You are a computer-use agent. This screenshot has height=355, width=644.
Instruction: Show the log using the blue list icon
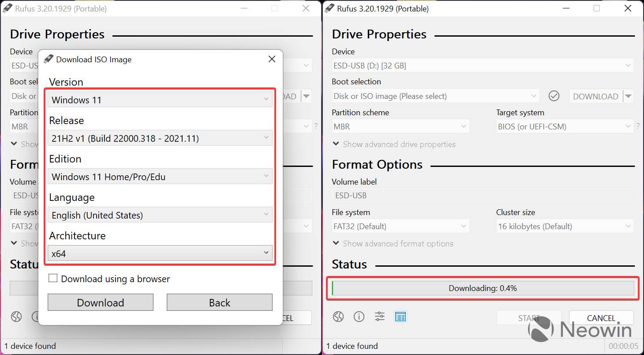pos(400,317)
